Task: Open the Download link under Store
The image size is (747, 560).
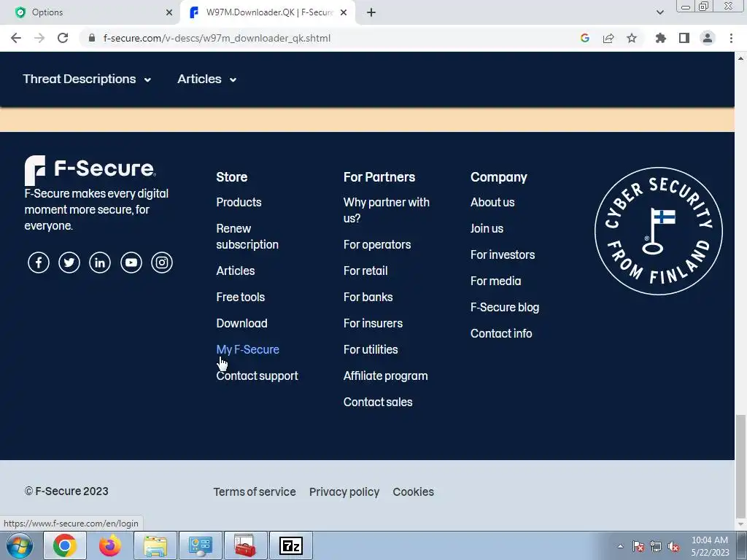Action: (241, 323)
